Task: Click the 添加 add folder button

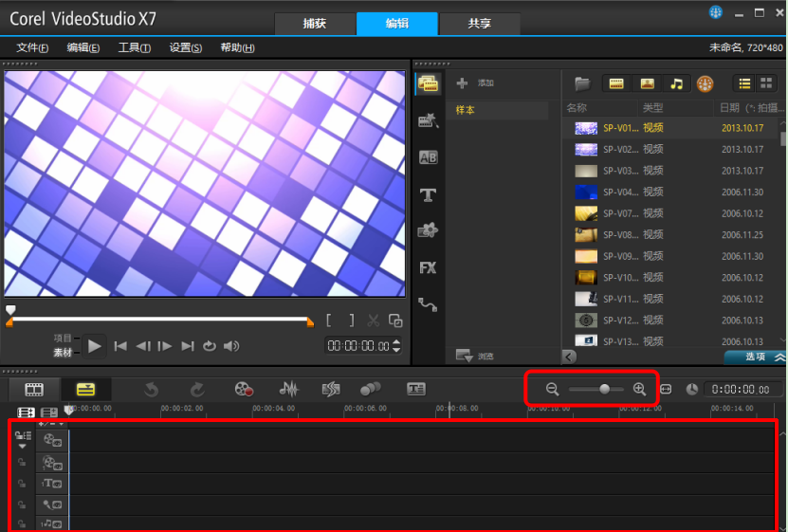Action: click(476, 83)
